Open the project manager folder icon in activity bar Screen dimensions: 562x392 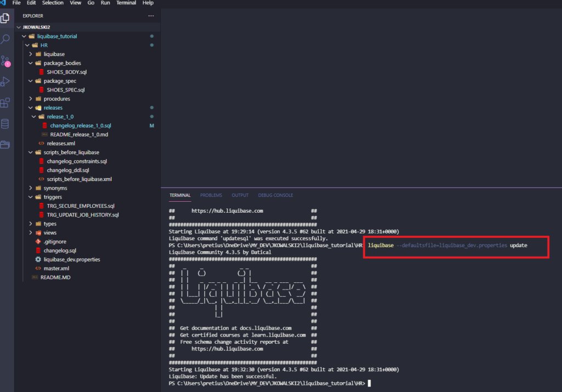click(5, 145)
